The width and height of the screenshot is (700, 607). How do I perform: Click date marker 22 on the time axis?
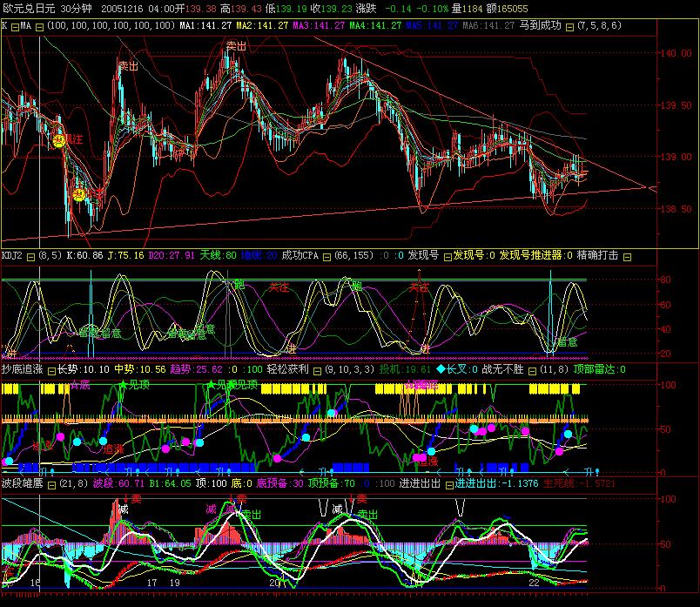coord(534,583)
